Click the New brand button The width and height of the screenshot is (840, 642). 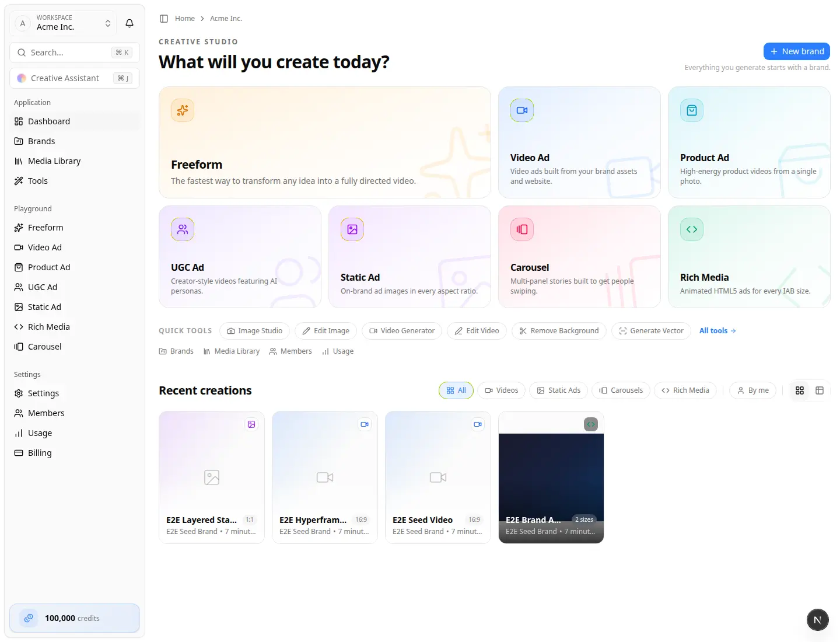click(797, 51)
